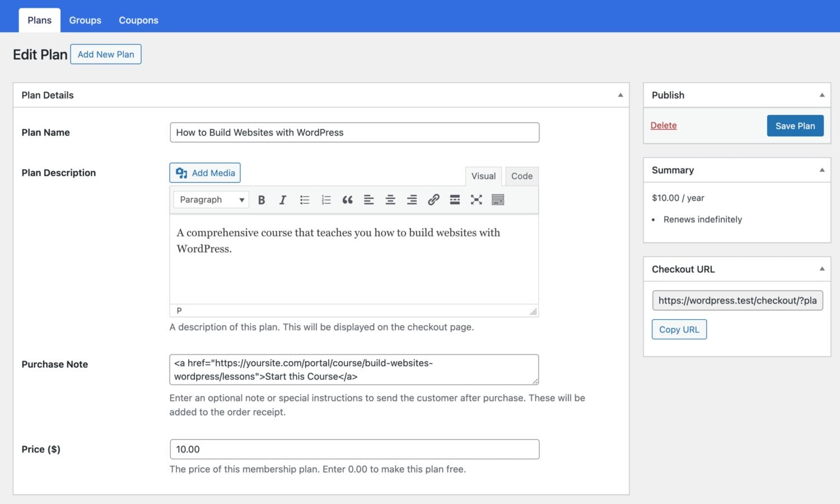Focus the Plan Name input field
The image size is (840, 504).
[354, 133]
